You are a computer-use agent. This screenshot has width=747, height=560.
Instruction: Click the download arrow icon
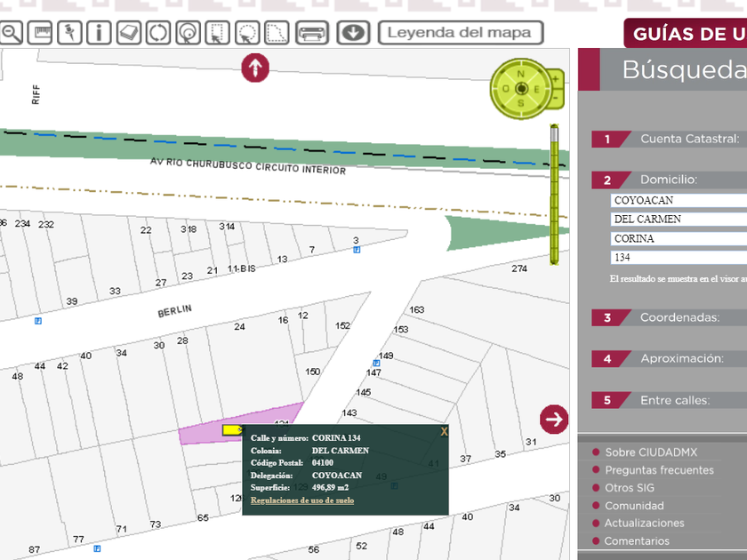353,33
